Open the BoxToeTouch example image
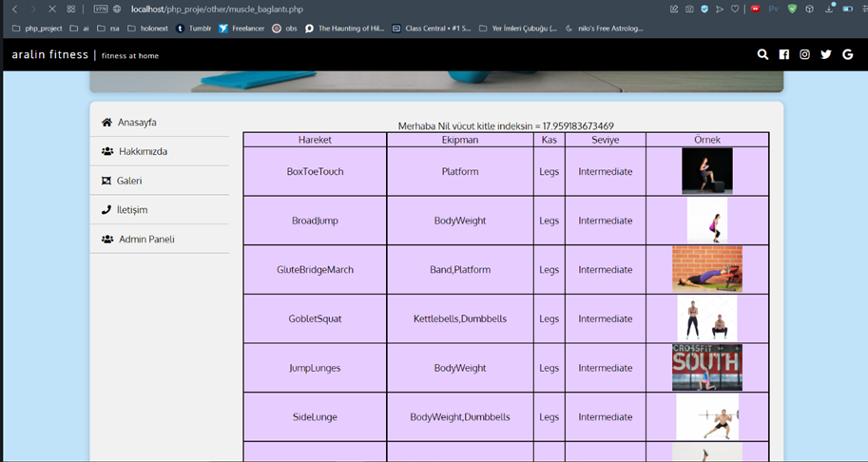Screen dimensions: 868x462 click(707, 171)
